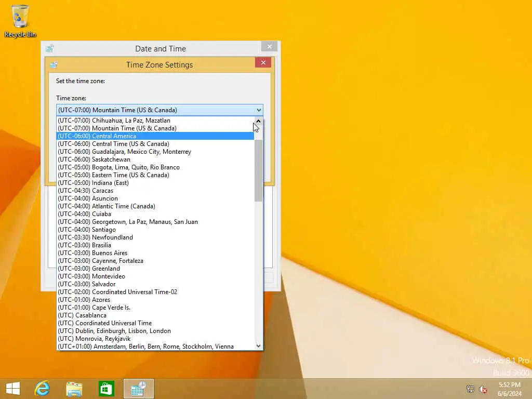Pick (UTC-04:30) Caracas
This screenshot has width=532, height=399.
click(x=155, y=191)
